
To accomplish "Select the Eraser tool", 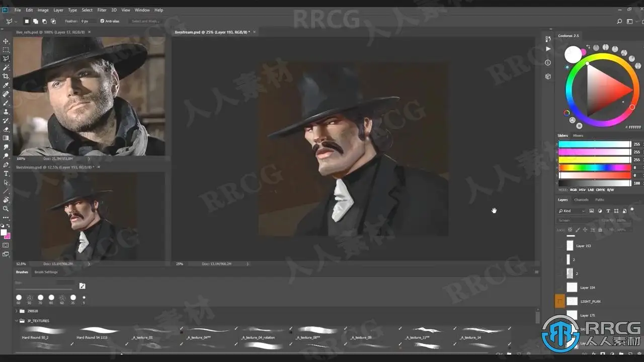I will (6, 129).
